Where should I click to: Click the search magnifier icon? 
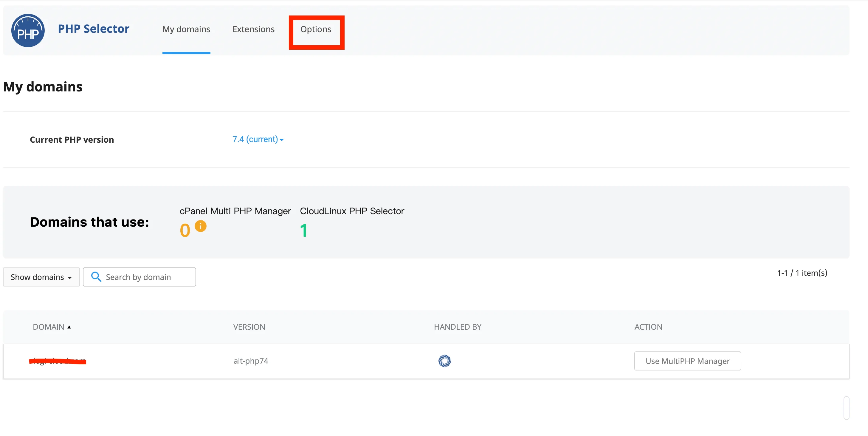pyautogui.click(x=96, y=277)
